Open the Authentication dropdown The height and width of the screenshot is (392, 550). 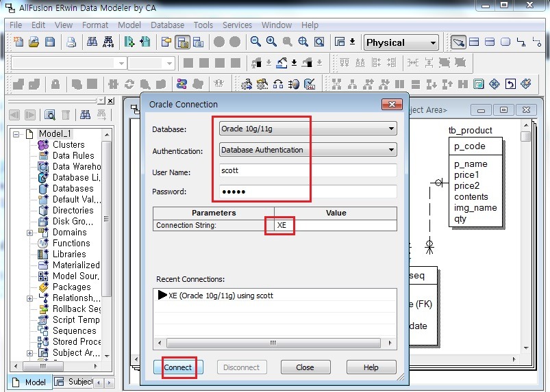click(x=391, y=150)
